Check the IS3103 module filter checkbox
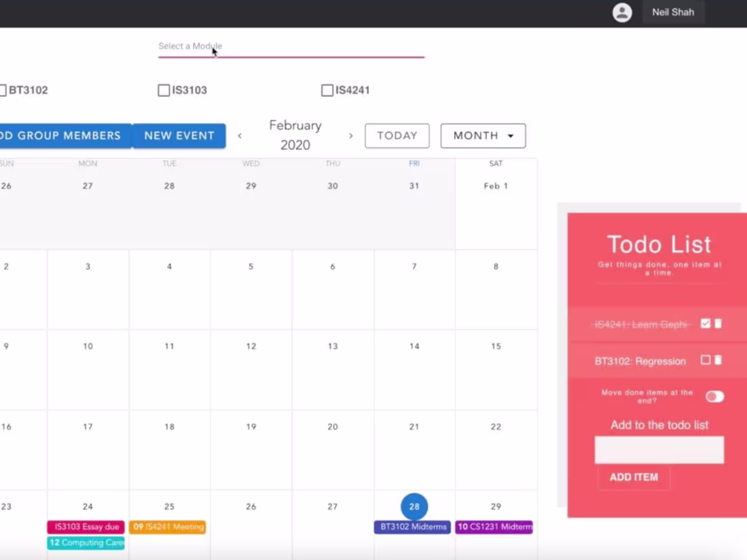747x560 pixels. point(164,90)
